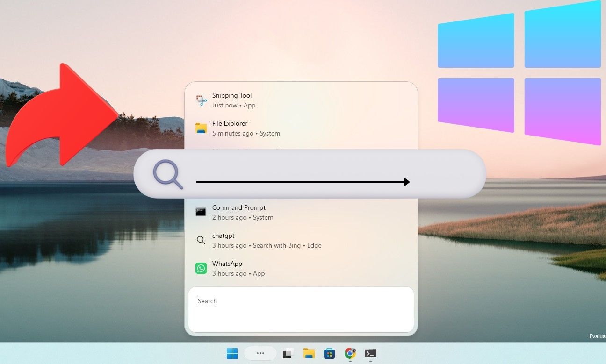Open File Explorer from the recent list
The image size is (606, 364).
(x=301, y=128)
